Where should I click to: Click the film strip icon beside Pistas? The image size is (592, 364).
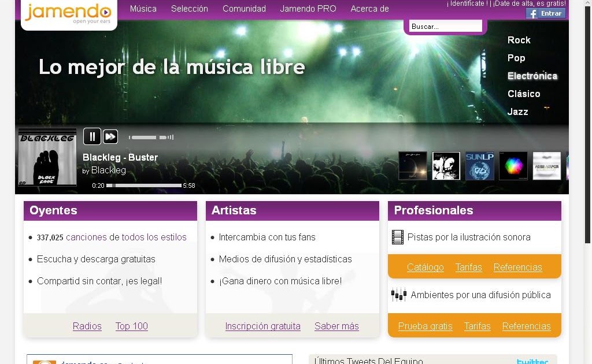[x=398, y=237]
